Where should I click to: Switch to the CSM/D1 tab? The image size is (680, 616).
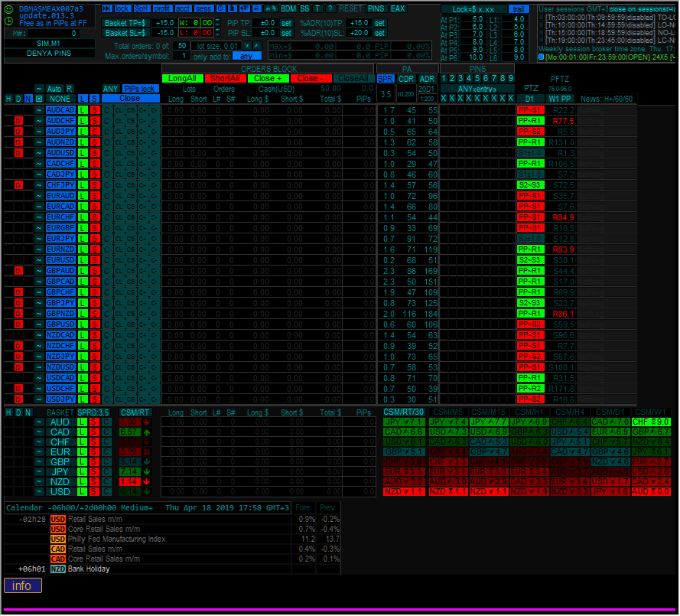pyautogui.click(x=610, y=412)
